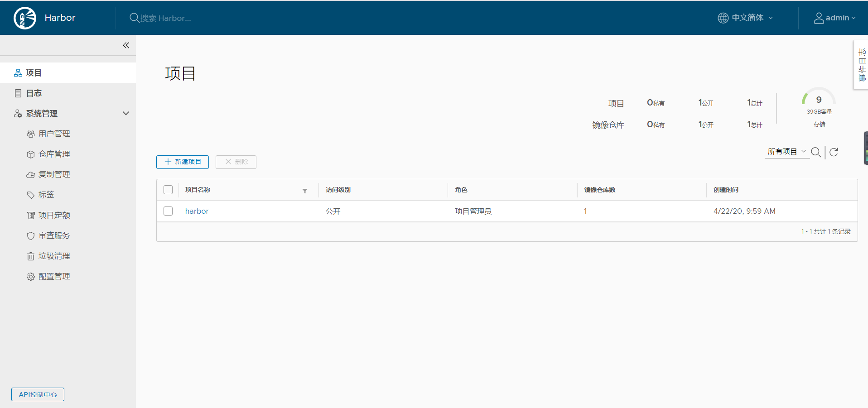Viewport: 868px width, 408px height.
Task: Click the 项目 projects sidebar icon
Action: coord(18,73)
